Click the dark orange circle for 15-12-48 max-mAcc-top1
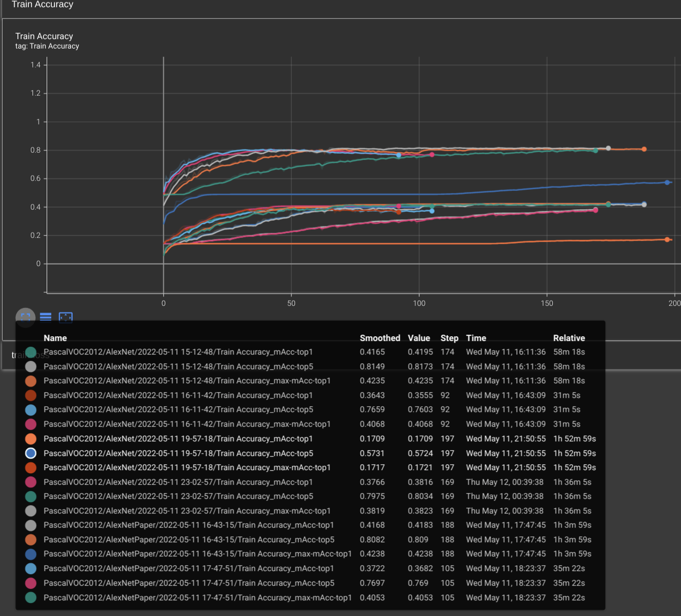Image resolution: width=681 pixels, height=616 pixels. point(30,381)
